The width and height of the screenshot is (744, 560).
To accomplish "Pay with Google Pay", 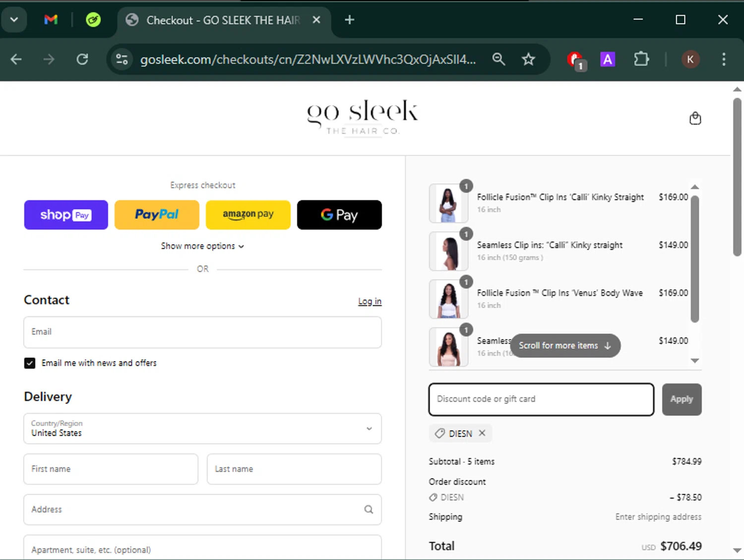I will [339, 215].
